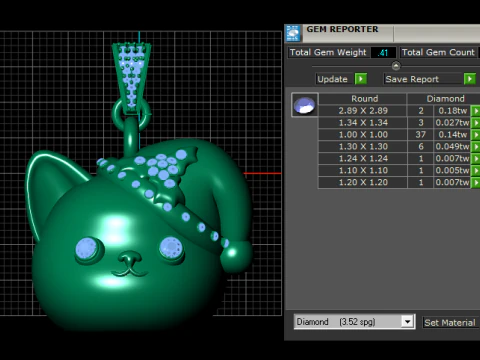Viewport: 480px width, 360px height.
Task: Click the Total Gem Count label
Action: point(438,52)
